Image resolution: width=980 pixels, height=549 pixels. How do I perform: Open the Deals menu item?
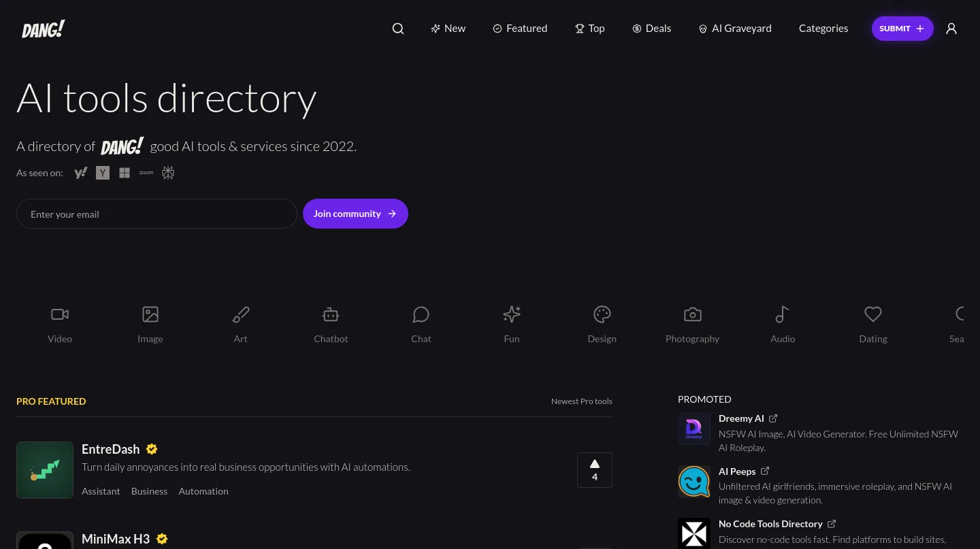pos(652,29)
